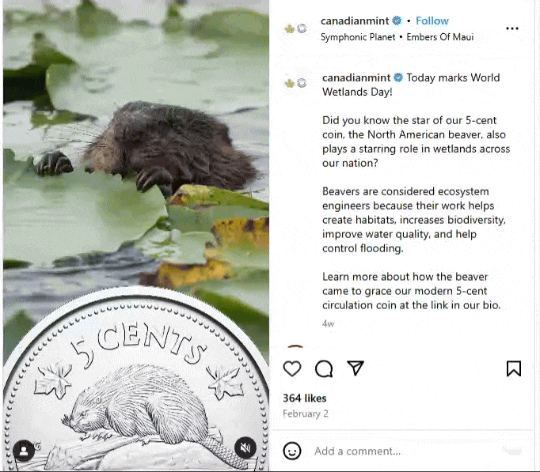Open comments via the speech bubble icon
This screenshot has height=472, width=540.
click(324, 368)
